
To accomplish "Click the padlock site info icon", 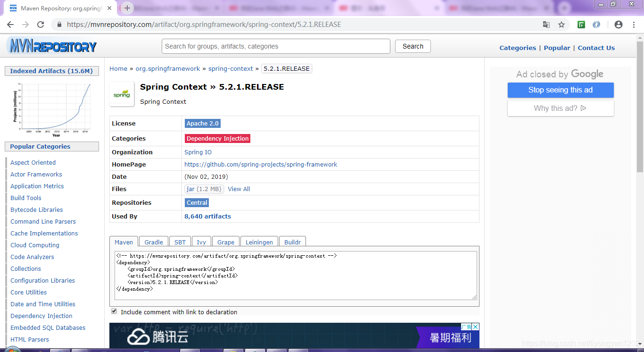I will [59, 25].
